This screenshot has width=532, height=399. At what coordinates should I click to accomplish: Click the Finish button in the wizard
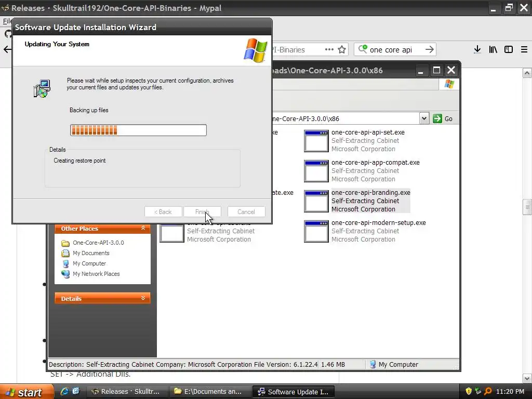202,212
